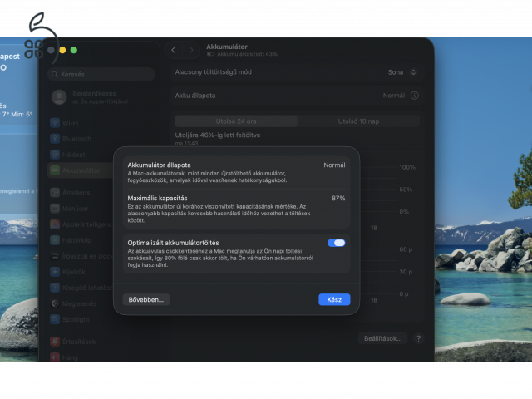
Task: Click the Kész button
Action: tap(334, 299)
